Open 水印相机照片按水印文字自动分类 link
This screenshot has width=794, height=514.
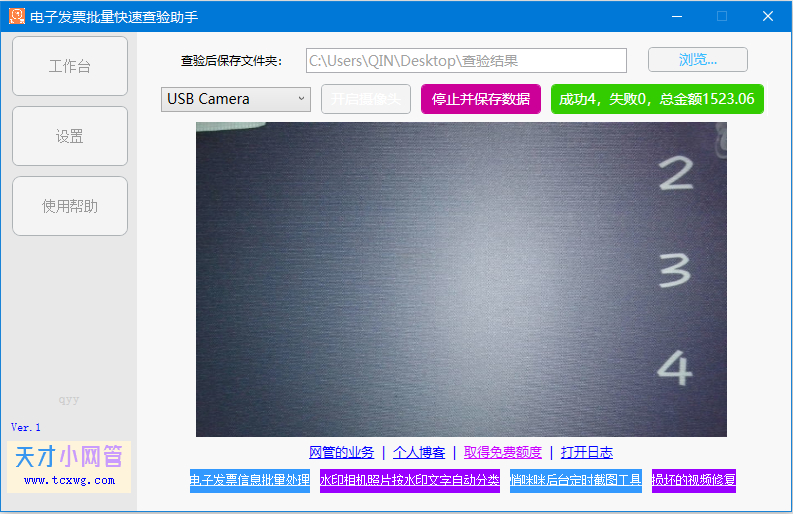click(410, 480)
